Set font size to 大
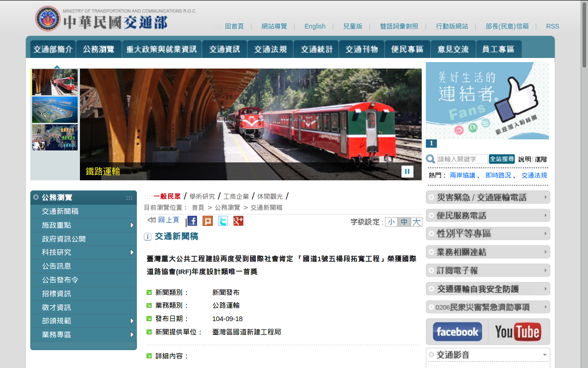 pyautogui.click(x=416, y=222)
